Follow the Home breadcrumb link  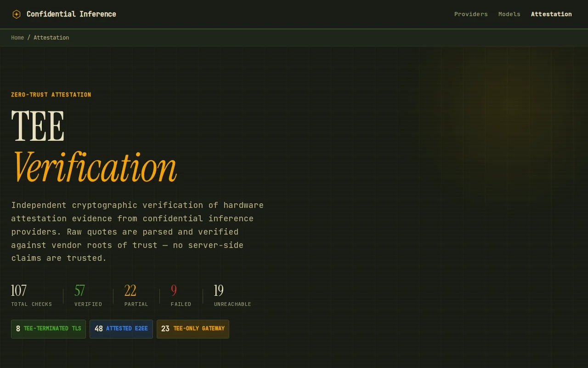pyautogui.click(x=17, y=38)
